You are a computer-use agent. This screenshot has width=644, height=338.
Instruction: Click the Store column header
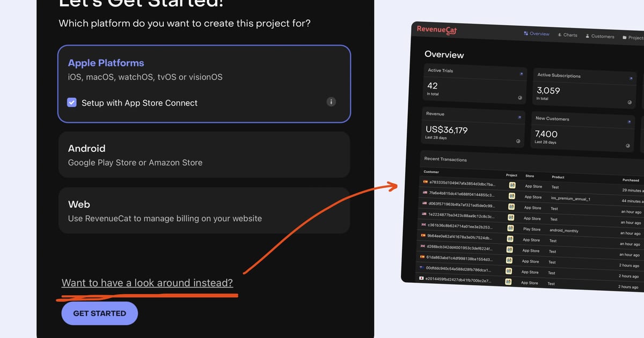(530, 176)
